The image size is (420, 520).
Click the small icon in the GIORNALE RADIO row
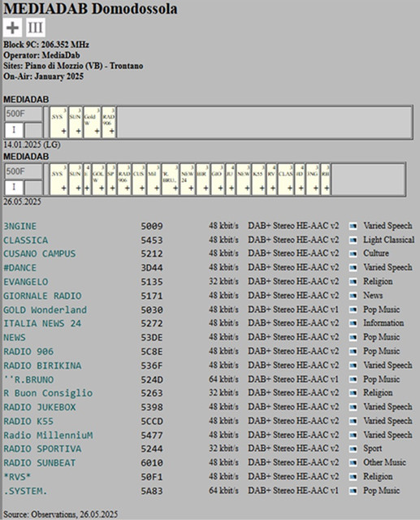(x=353, y=296)
